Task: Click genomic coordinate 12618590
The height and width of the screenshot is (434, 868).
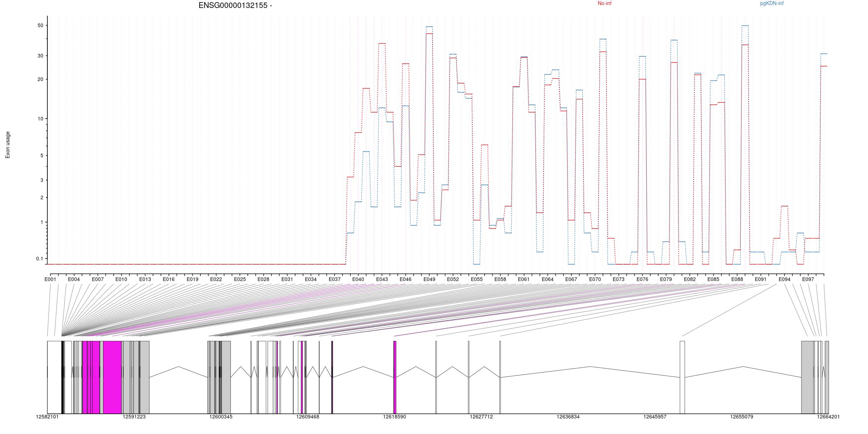Action: pos(395,417)
